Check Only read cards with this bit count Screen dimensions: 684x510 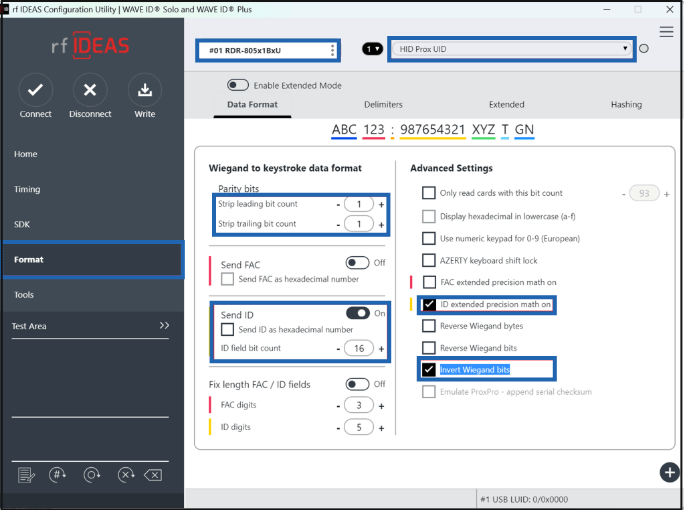[429, 193]
